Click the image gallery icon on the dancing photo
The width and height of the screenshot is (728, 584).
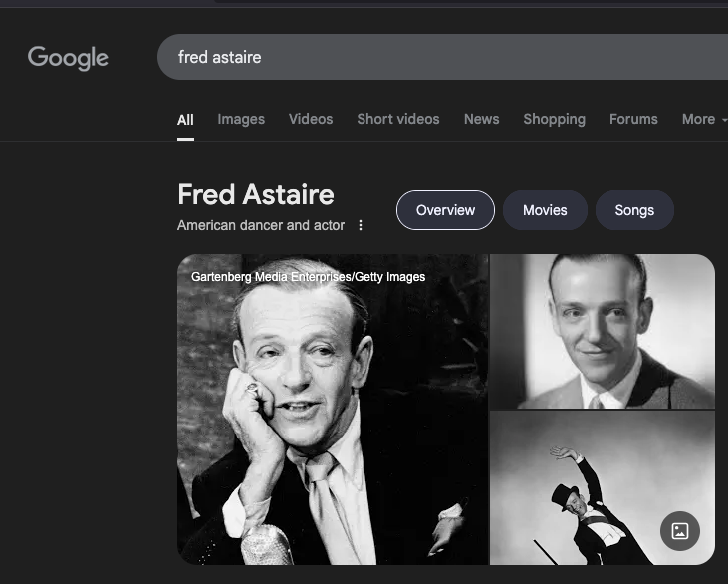pyautogui.click(x=680, y=531)
